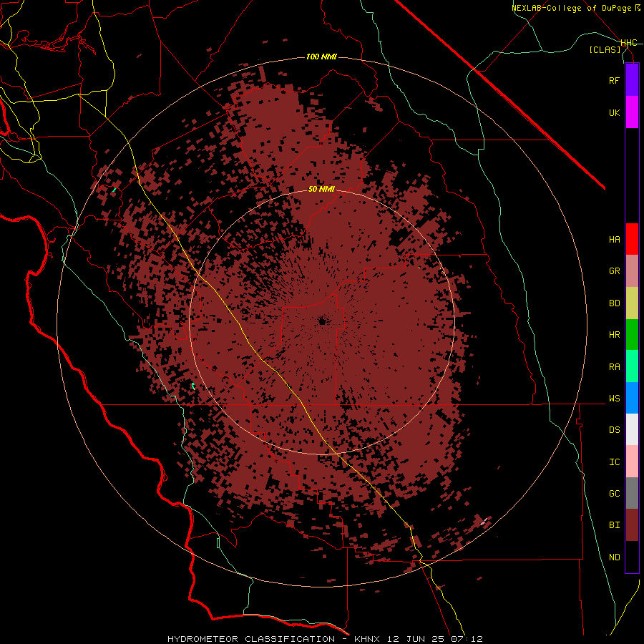
Task: Click the ND legend label
Action: coord(614,557)
